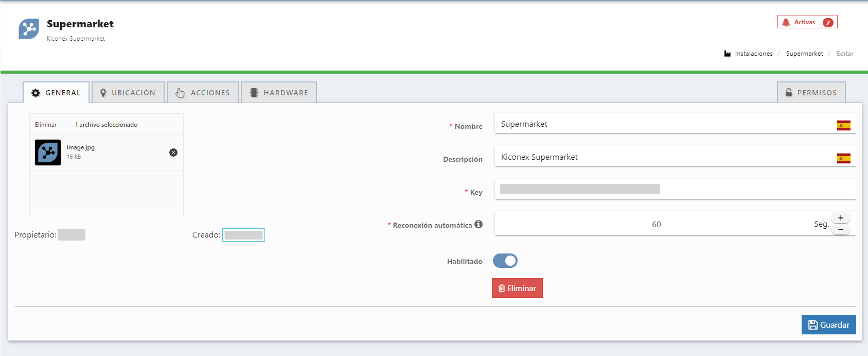The height and width of the screenshot is (356, 868).
Task: Click the image.jpg thumbnail preview
Action: point(48,152)
